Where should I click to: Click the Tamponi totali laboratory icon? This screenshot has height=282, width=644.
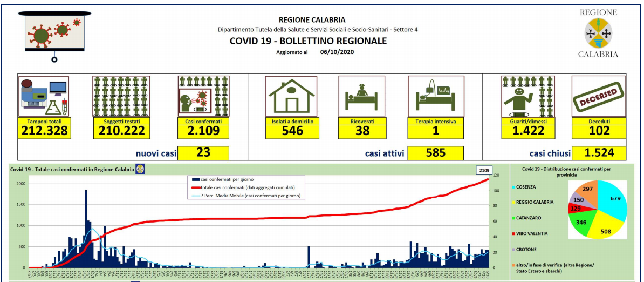coord(44,97)
